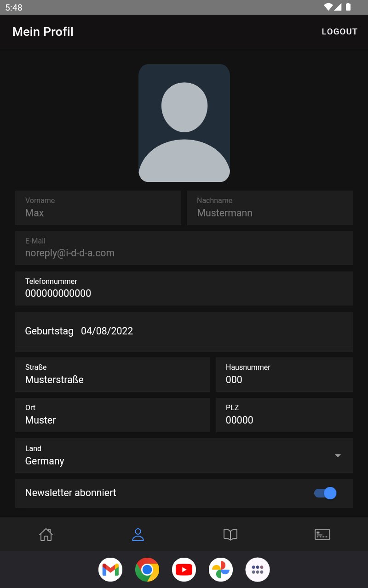Click the 5:48 clock
This screenshot has height=588, width=368.
(14, 7)
